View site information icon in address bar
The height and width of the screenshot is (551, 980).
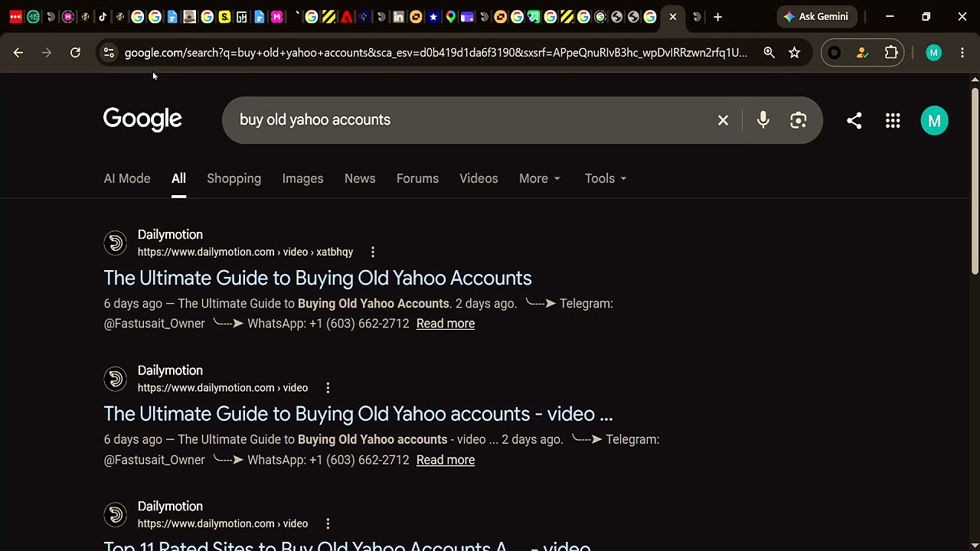pyautogui.click(x=109, y=53)
